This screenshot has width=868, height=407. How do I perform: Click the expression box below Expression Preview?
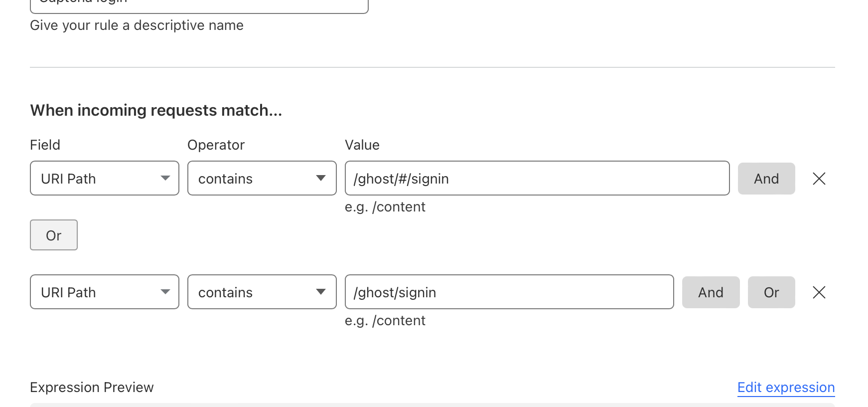[433, 405]
